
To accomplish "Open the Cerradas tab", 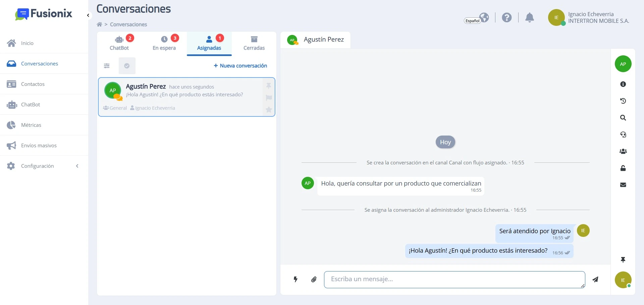I will 254,44.
